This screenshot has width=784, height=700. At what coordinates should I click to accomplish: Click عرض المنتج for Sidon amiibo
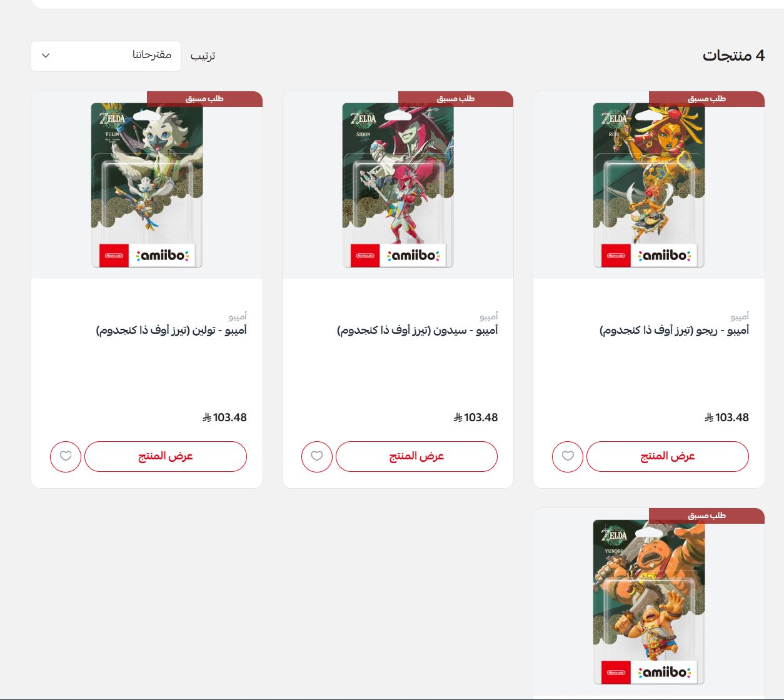(416, 456)
